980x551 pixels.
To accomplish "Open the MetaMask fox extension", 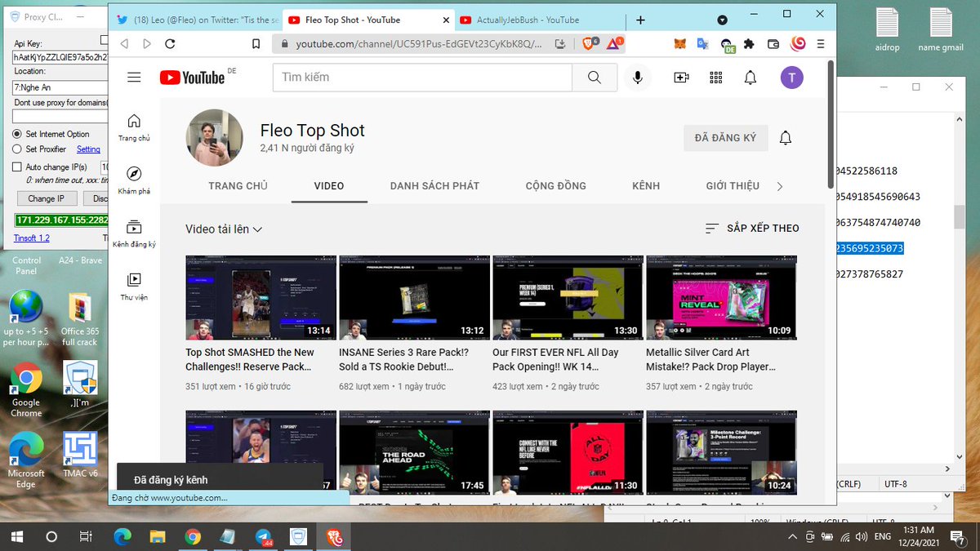I will (x=679, y=44).
